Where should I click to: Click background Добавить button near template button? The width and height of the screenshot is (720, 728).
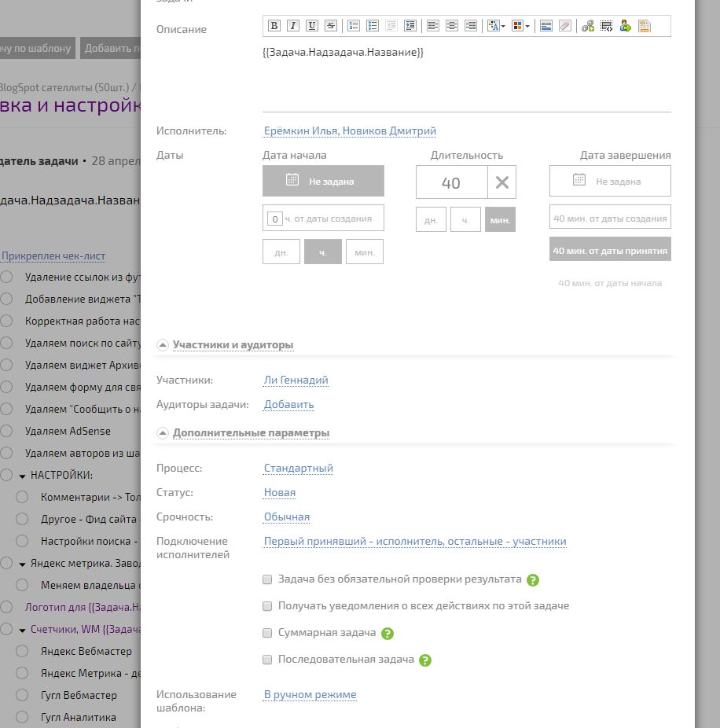(111, 48)
